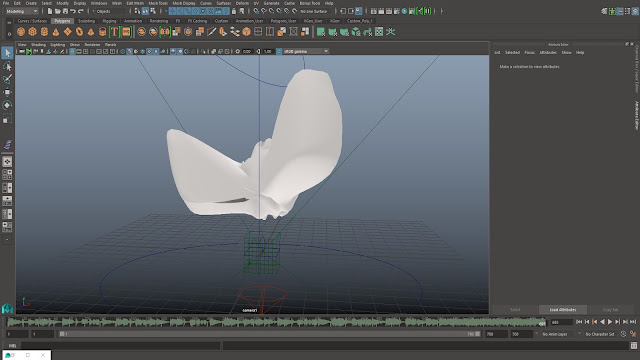
Task: Click the Last Tool Used layers icon
Action: tap(7, 145)
